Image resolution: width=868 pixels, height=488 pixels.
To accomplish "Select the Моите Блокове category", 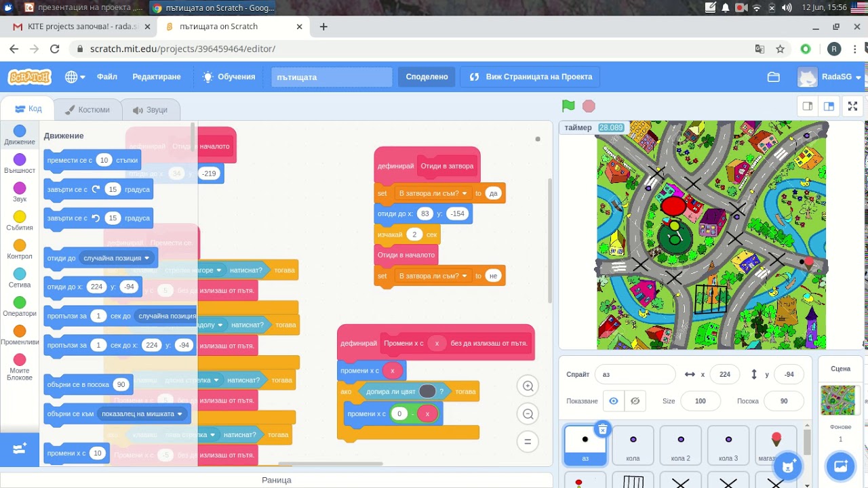I will point(20,367).
